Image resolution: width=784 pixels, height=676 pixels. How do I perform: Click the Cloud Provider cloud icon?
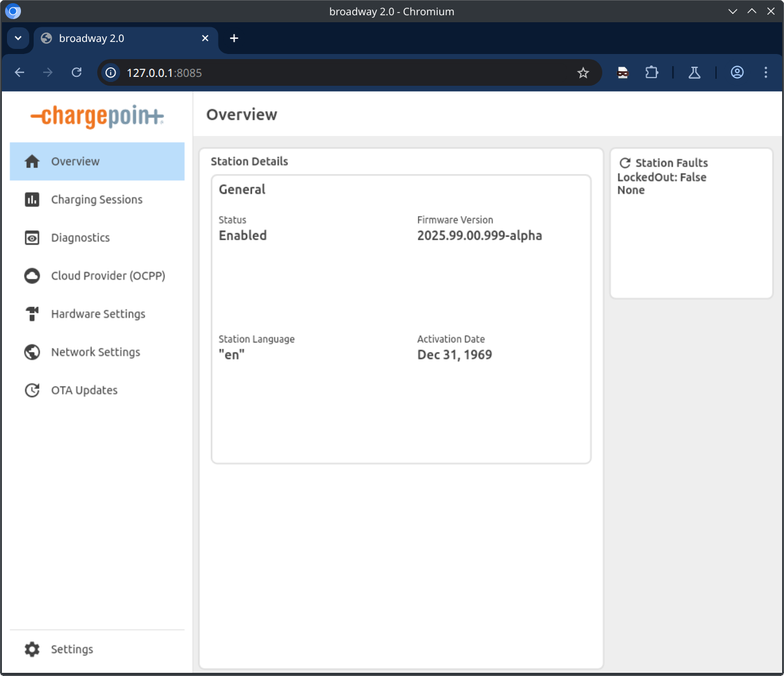click(32, 276)
